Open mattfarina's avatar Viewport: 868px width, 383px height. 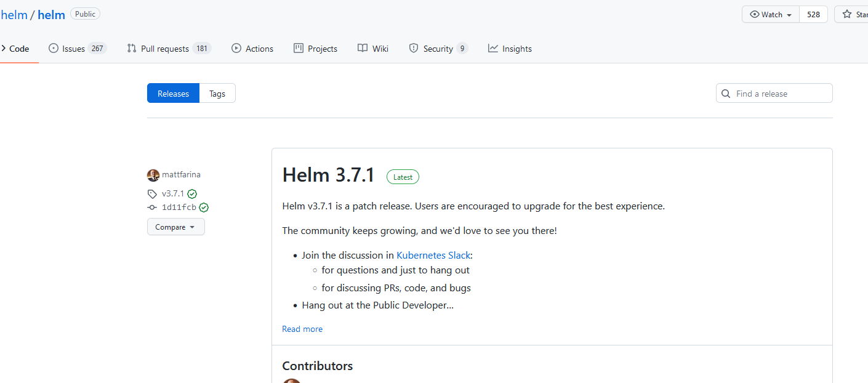[x=153, y=175]
